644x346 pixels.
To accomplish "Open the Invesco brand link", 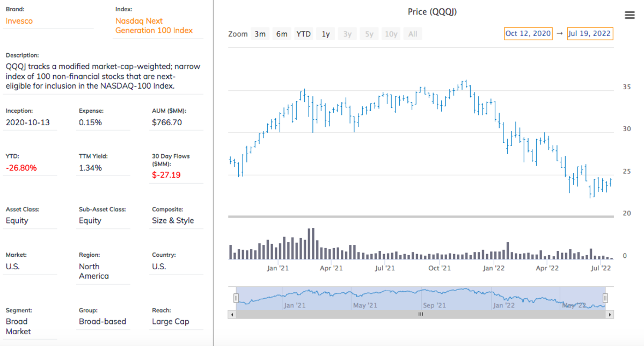I will [19, 21].
